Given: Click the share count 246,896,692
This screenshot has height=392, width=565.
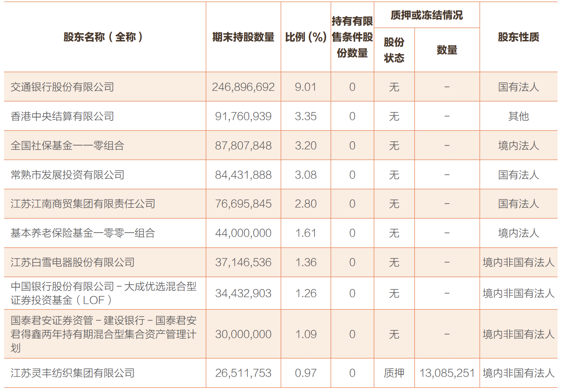Looking at the screenshot, I should coord(243,87).
